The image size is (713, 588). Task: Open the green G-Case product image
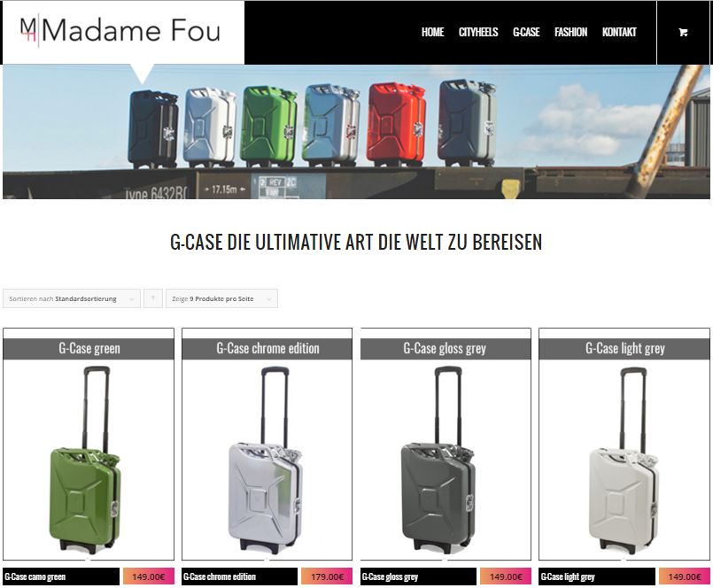click(89, 460)
